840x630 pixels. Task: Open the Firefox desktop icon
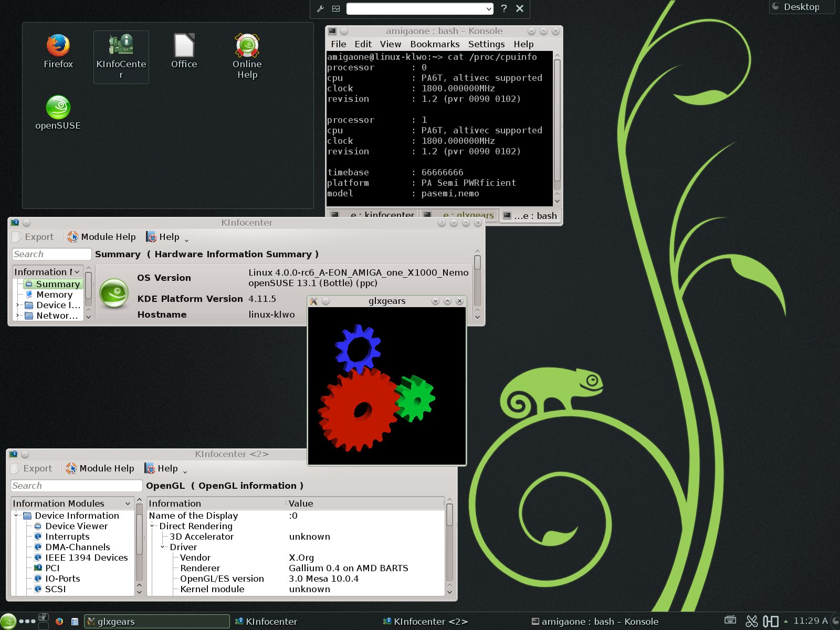click(58, 46)
